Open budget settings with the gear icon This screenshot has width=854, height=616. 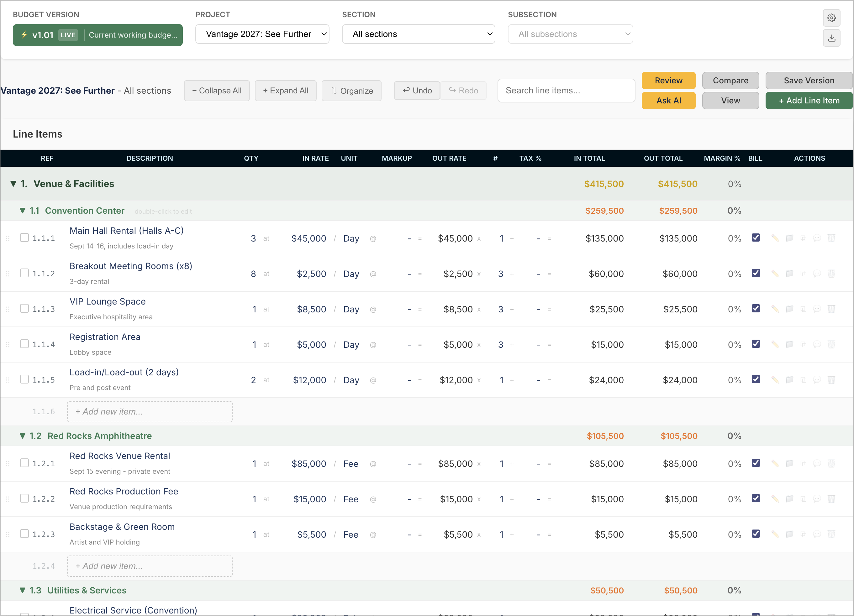point(832,18)
